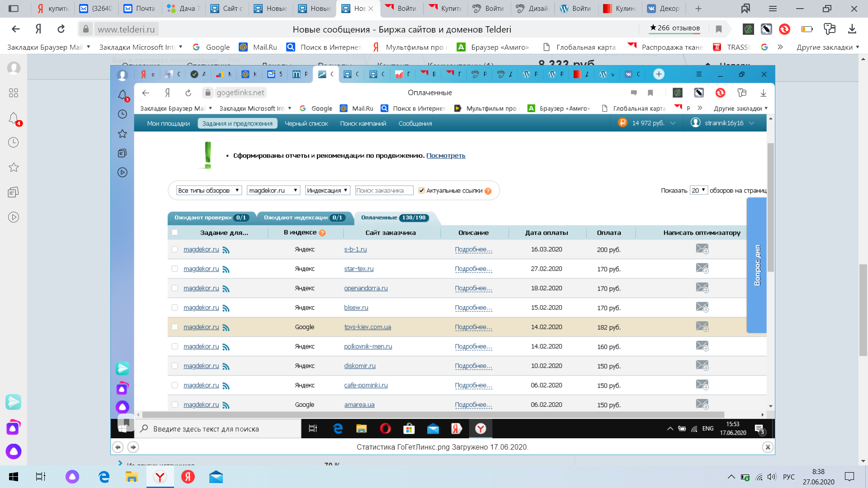Toggle the Актуальные ссылки checkbox

[421, 191]
